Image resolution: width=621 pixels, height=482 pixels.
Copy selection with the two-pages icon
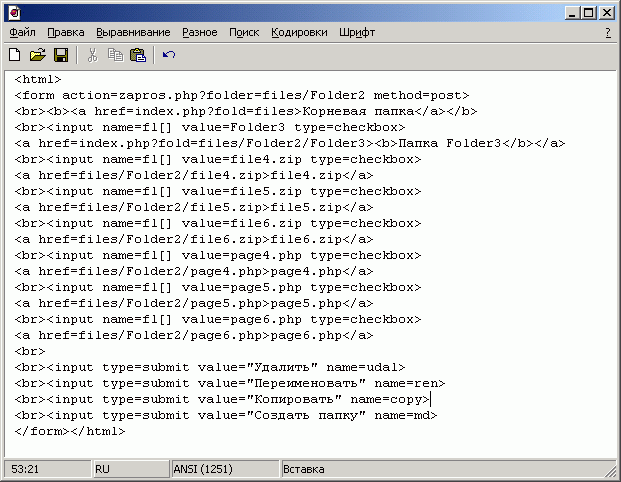[115, 55]
